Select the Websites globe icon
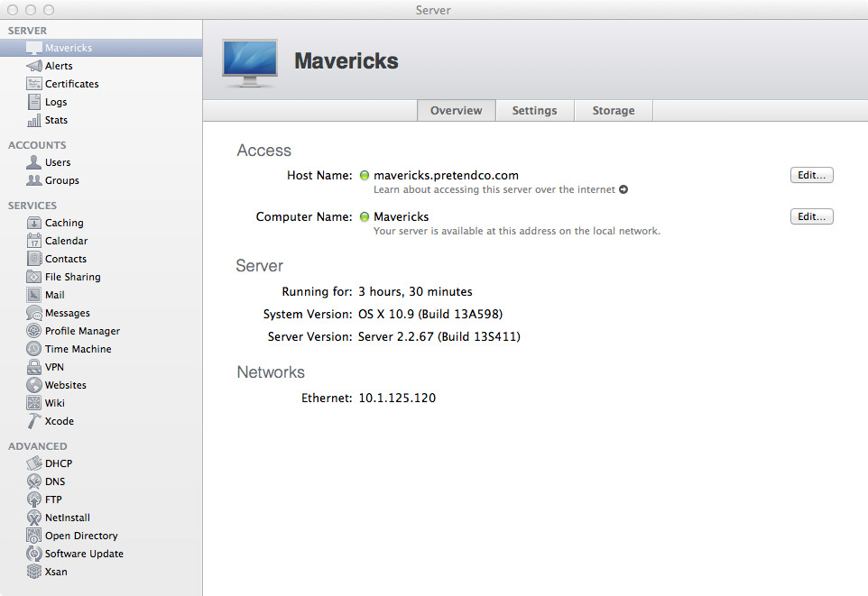This screenshot has width=868, height=596. pyautogui.click(x=33, y=385)
